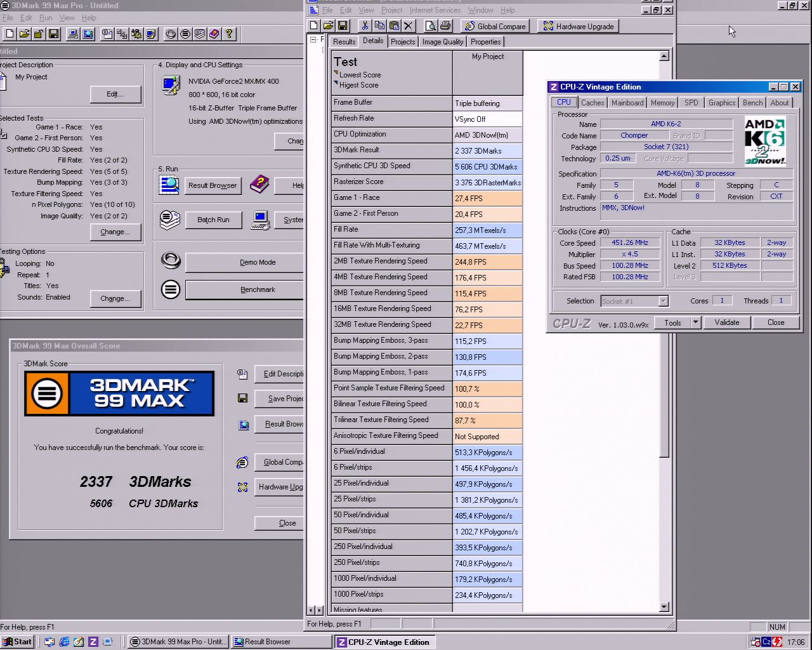Click the Global Compare toolbar button
812x650 pixels.
tap(495, 26)
